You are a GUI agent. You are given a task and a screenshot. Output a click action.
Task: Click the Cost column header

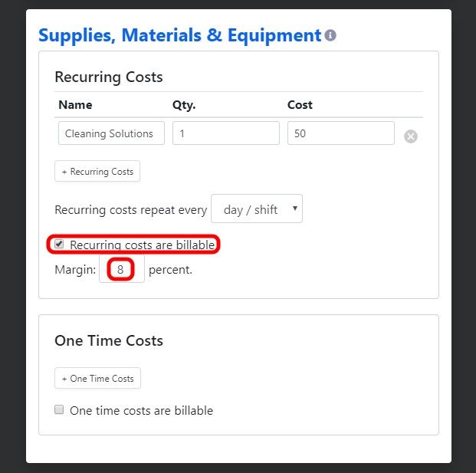(x=300, y=105)
